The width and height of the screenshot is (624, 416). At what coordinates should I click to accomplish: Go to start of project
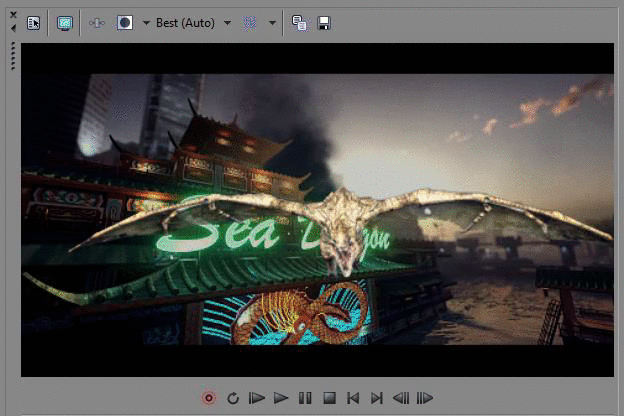click(x=353, y=398)
